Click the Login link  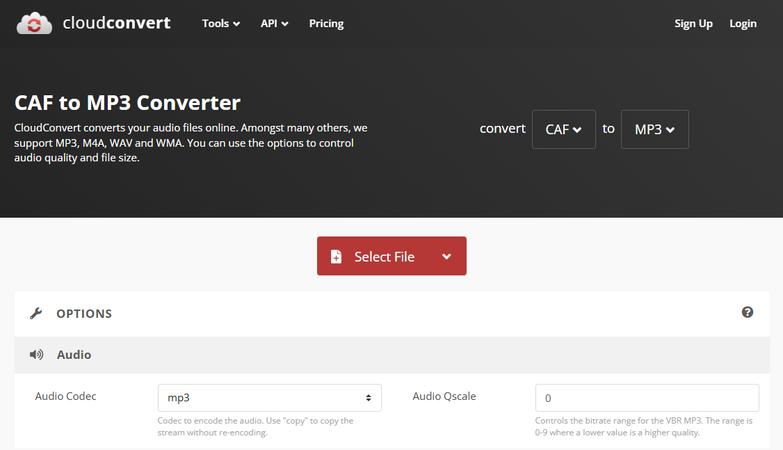click(743, 23)
